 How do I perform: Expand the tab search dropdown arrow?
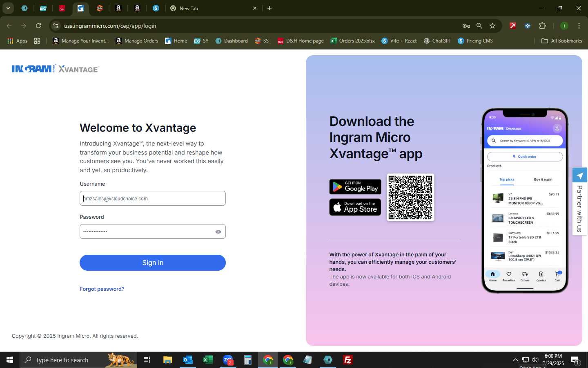point(8,8)
